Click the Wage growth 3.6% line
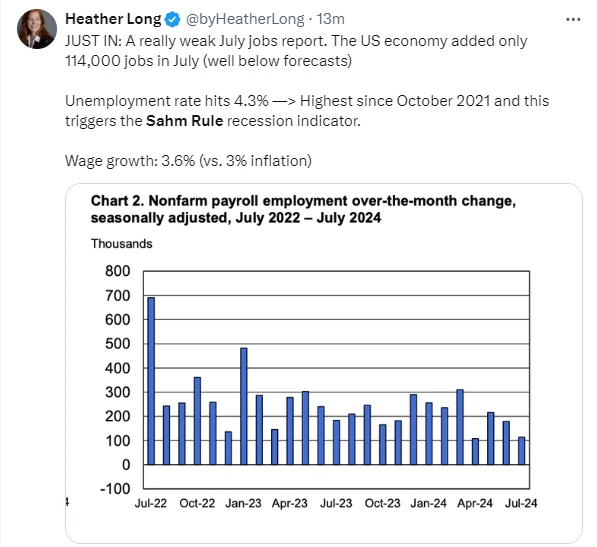This screenshot has width=597, height=547. click(x=188, y=161)
